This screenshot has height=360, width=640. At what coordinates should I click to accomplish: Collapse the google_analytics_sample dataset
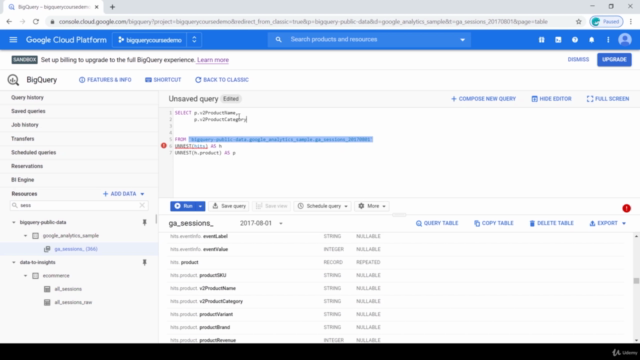pos(25,236)
